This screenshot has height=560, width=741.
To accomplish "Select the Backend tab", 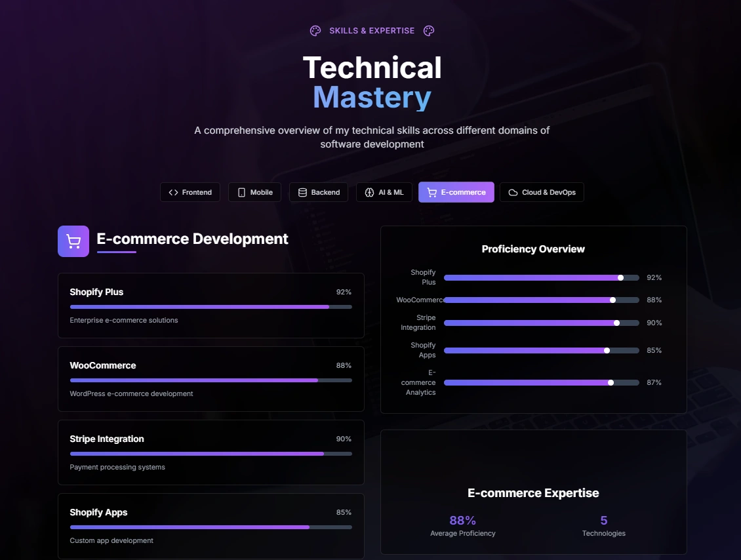I will pyautogui.click(x=319, y=192).
